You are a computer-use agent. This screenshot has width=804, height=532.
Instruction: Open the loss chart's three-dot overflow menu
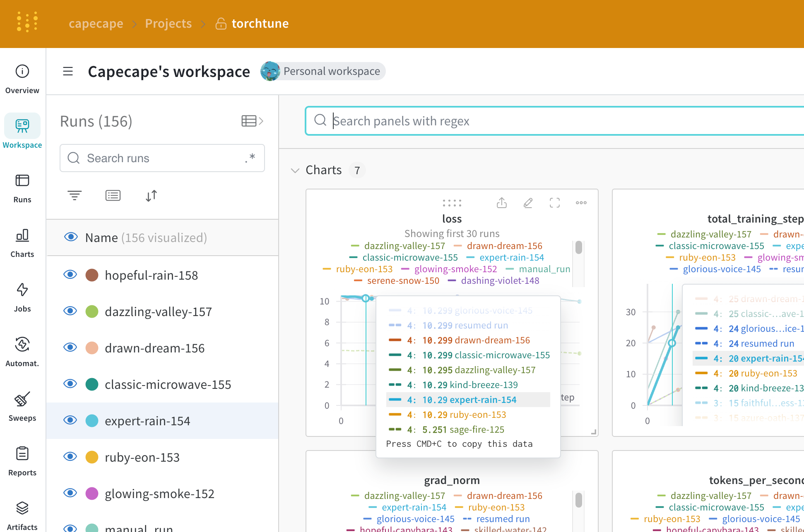(581, 203)
